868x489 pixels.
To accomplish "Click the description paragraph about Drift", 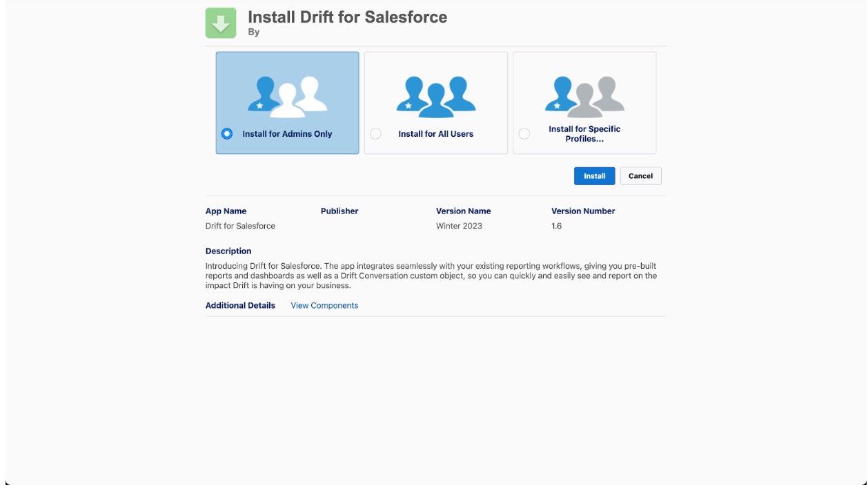I will (x=431, y=276).
